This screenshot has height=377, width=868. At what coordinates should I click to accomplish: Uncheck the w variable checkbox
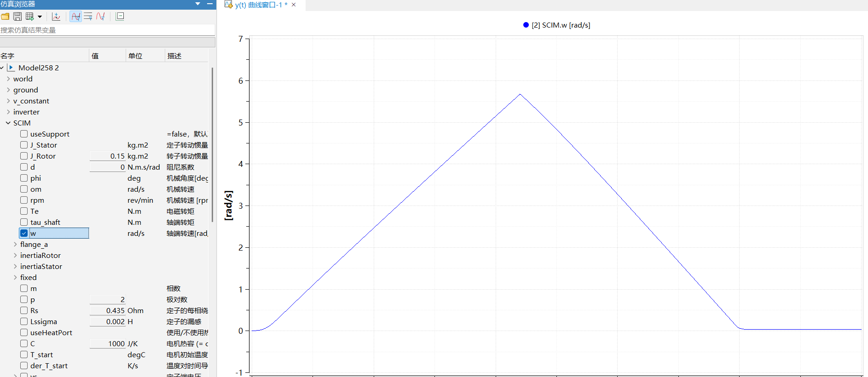coord(24,233)
